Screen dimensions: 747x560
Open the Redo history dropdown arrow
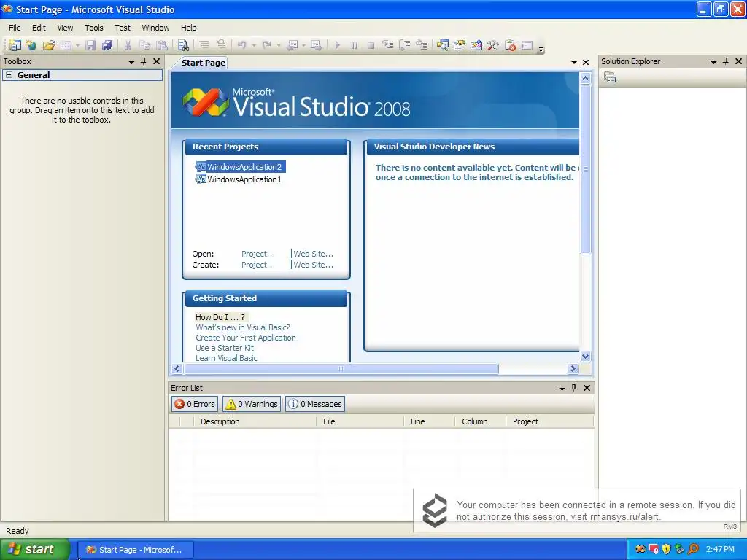coord(279,46)
